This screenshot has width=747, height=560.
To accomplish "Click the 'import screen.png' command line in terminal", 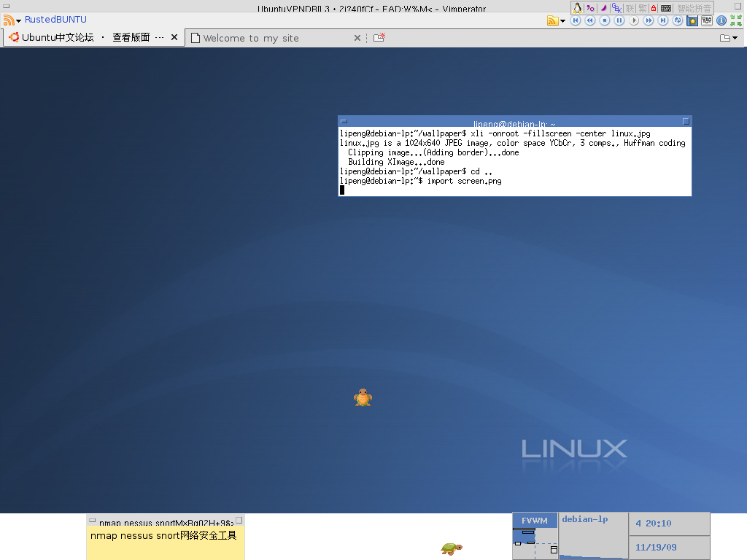I will (x=421, y=181).
